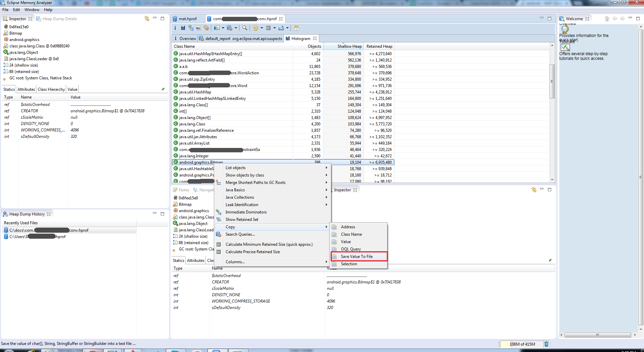Screen dimensions: 644x352
Task: Expand Show objects by class submenu
Action: pos(272,175)
